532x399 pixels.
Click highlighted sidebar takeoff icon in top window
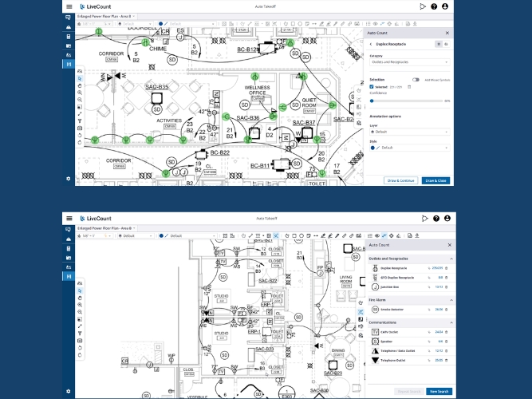coord(69,64)
